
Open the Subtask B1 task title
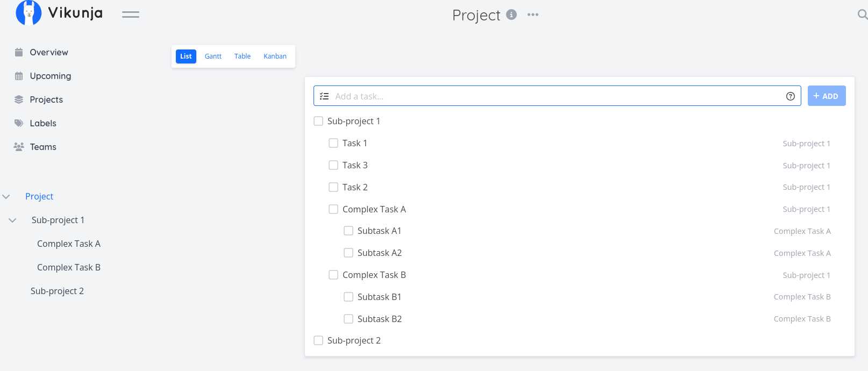379,297
